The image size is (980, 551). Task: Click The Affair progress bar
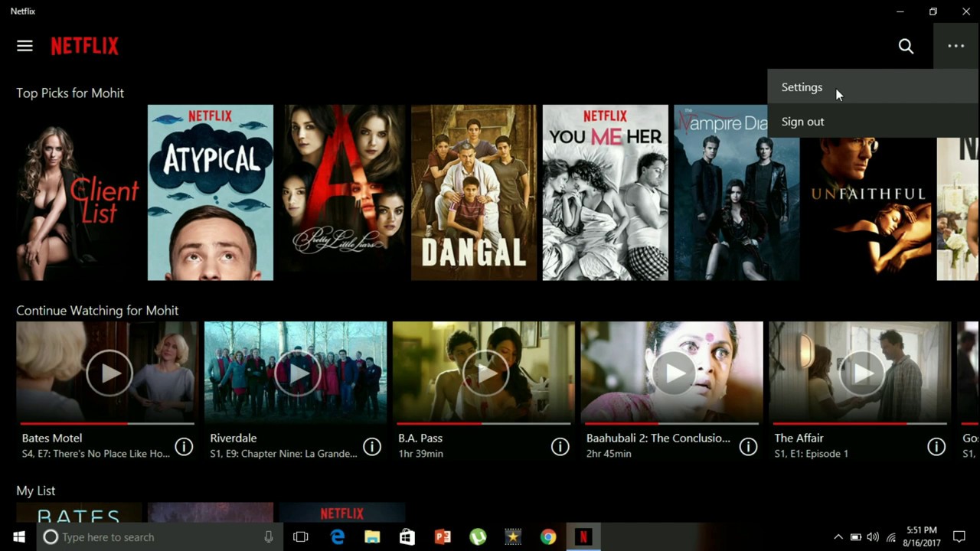point(861,423)
